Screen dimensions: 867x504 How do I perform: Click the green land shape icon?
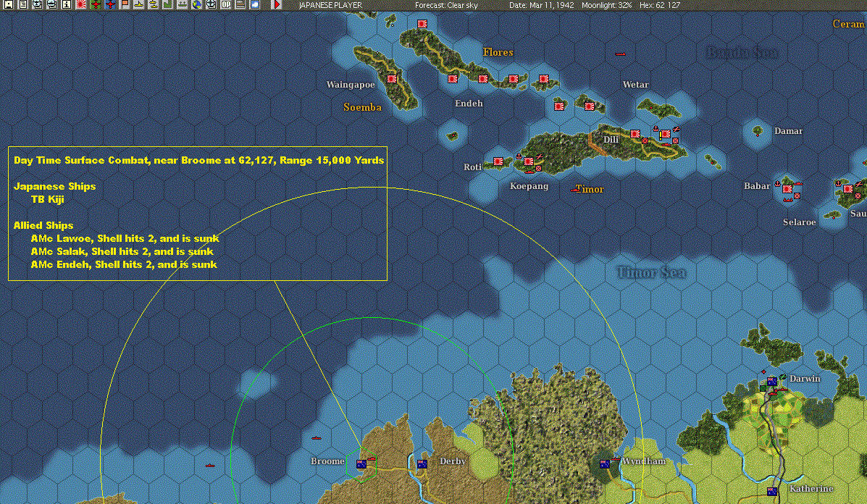(x=167, y=4)
